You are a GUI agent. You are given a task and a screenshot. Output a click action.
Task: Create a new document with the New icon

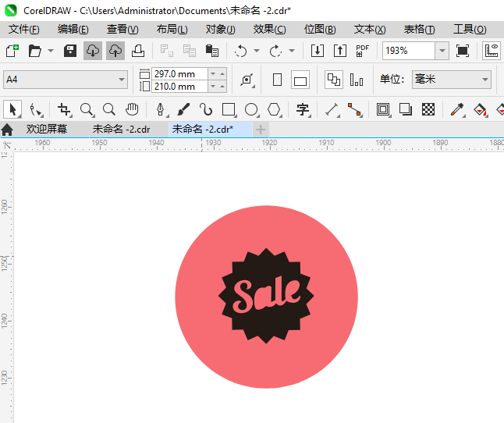[12, 51]
